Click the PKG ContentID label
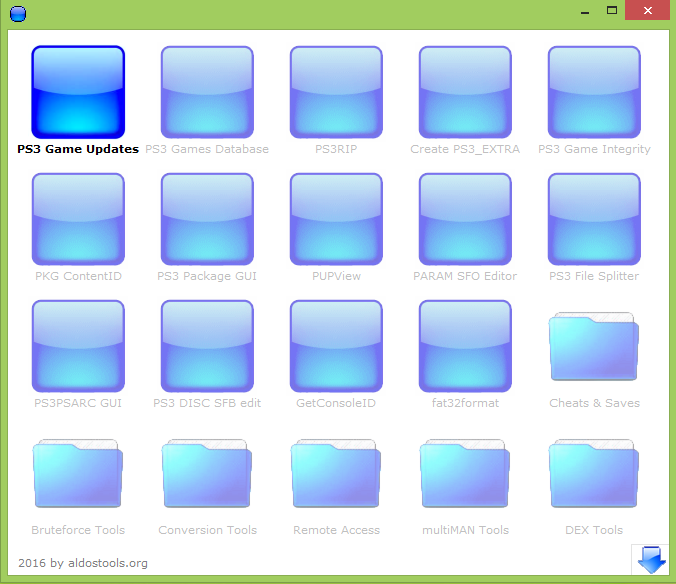 (x=78, y=276)
